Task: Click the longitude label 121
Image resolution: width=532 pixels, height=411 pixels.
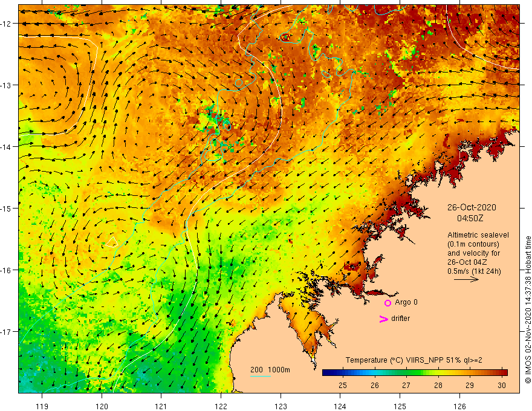Action: coord(161,406)
